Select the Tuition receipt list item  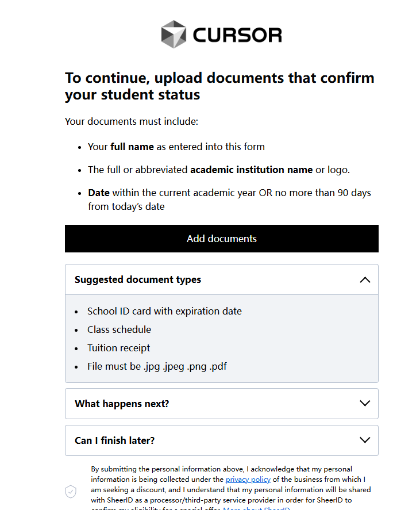[x=119, y=348]
